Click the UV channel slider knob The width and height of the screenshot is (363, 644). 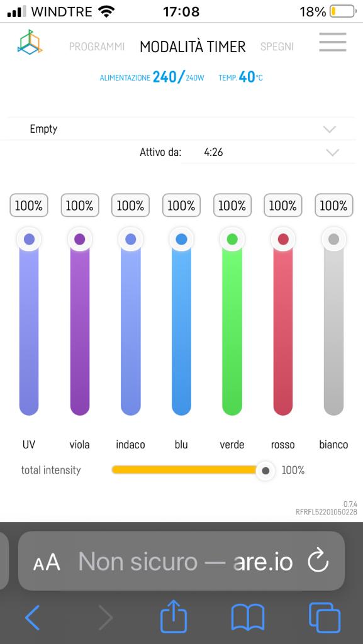coord(29,239)
